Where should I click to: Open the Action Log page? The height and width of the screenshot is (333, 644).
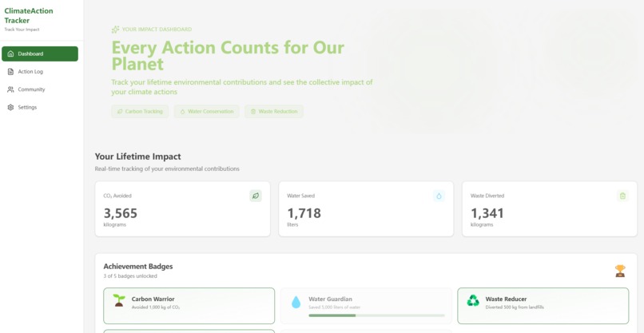(x=40, y=71)
